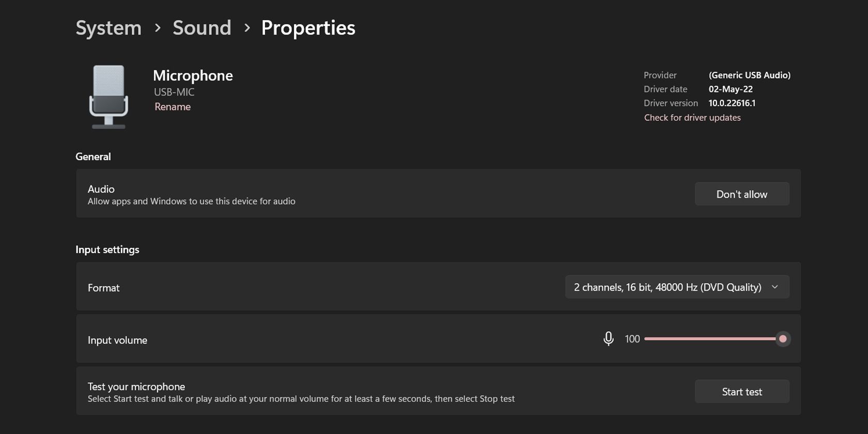
Task: Click the Microphone device name heading
Action: (x=193, y=75)
